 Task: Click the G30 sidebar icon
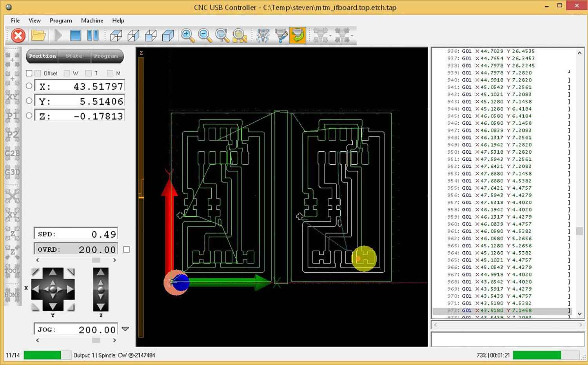(x=12, y=172)
